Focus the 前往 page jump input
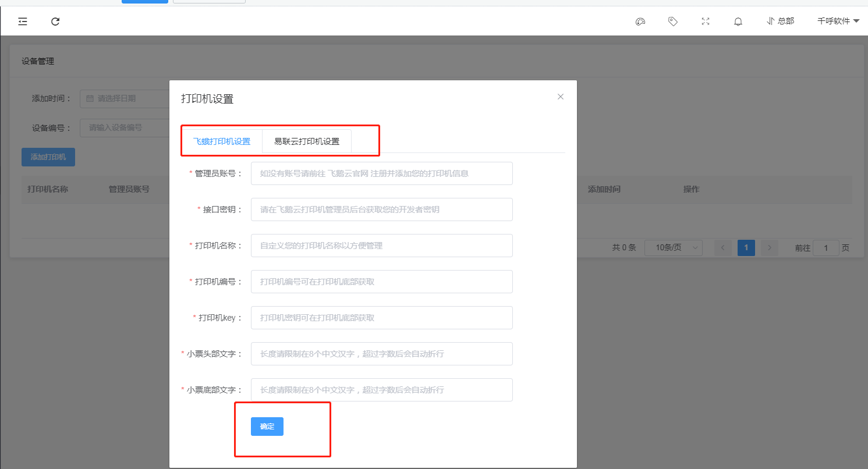 pos(826,248)
